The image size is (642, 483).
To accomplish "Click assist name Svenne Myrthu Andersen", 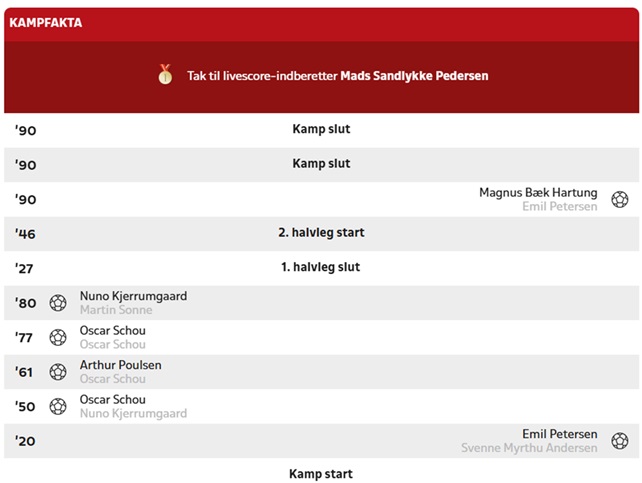I will [529, 448].
